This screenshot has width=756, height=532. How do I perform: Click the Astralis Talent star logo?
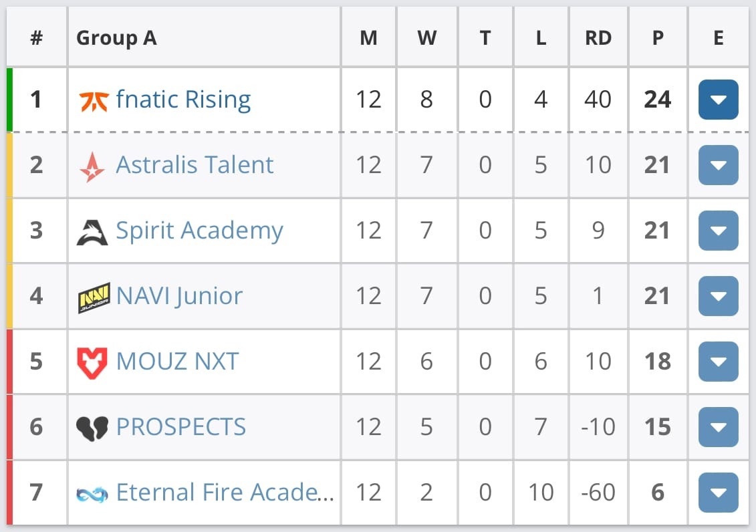92,166
